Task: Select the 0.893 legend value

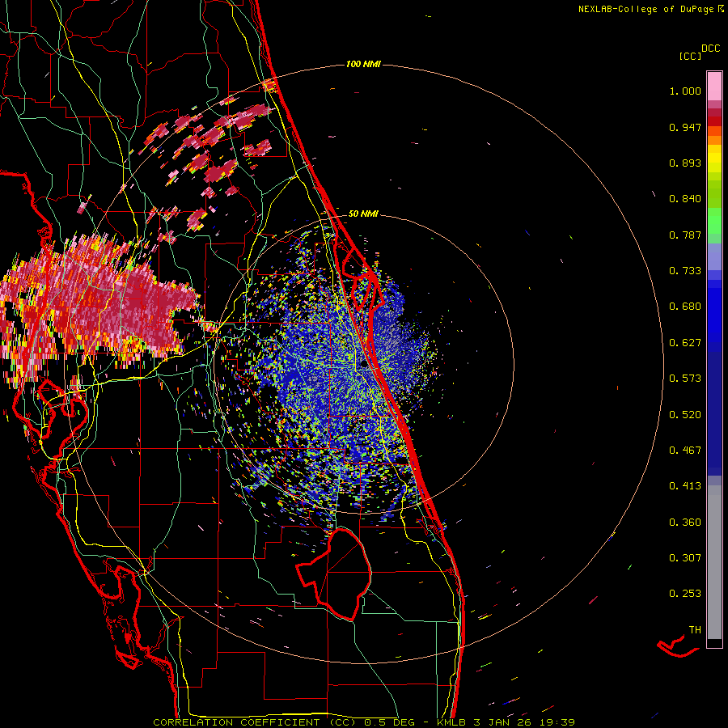Action: [x=685, y=163]
